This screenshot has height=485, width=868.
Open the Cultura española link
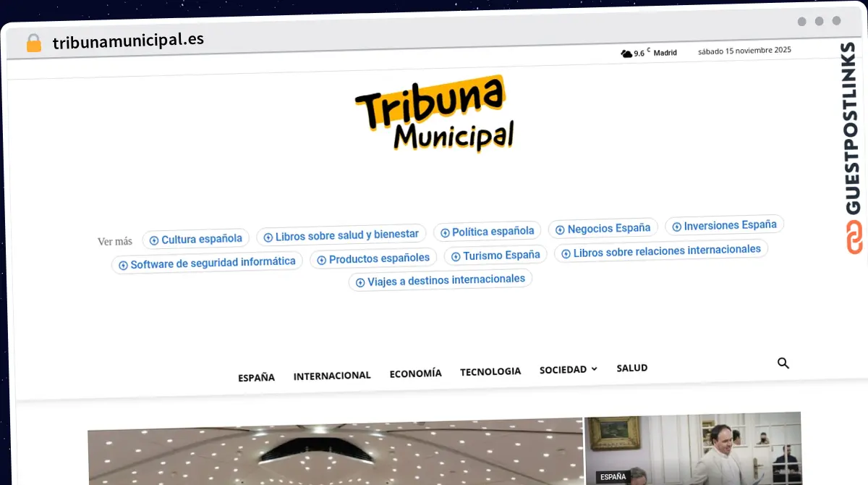[196, 239]
